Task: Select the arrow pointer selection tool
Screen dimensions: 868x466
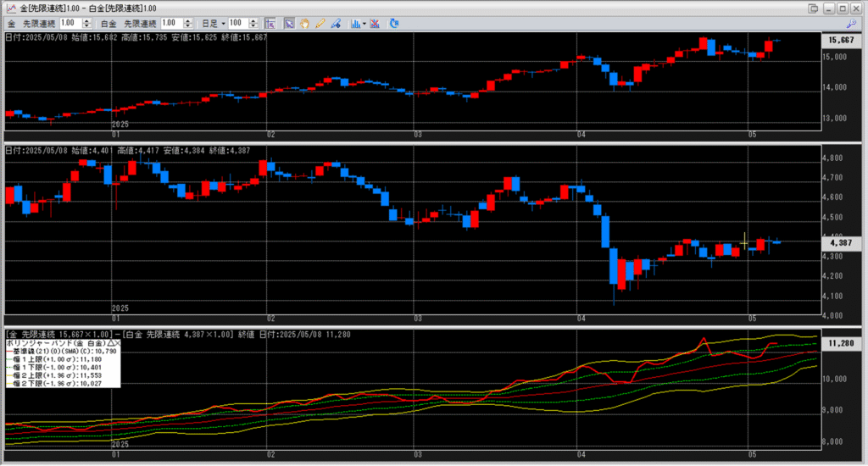Action: (x=289, y=23)
